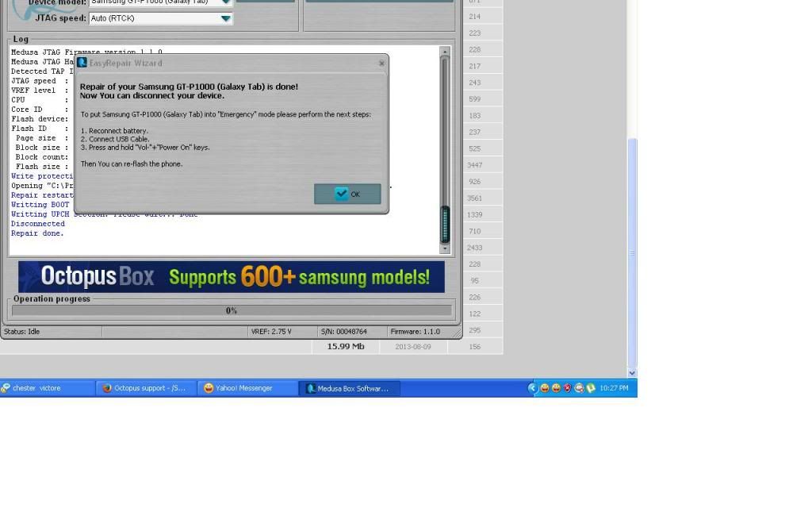Click the Yahoo Messenger smiley taskbar icon
812x508 pixels.
(x=209, y=388)
